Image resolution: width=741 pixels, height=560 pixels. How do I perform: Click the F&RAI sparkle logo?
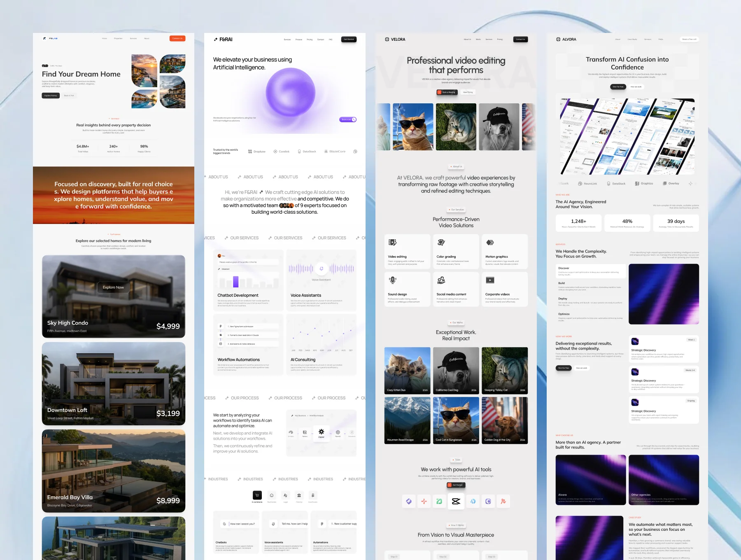(216, 40)
